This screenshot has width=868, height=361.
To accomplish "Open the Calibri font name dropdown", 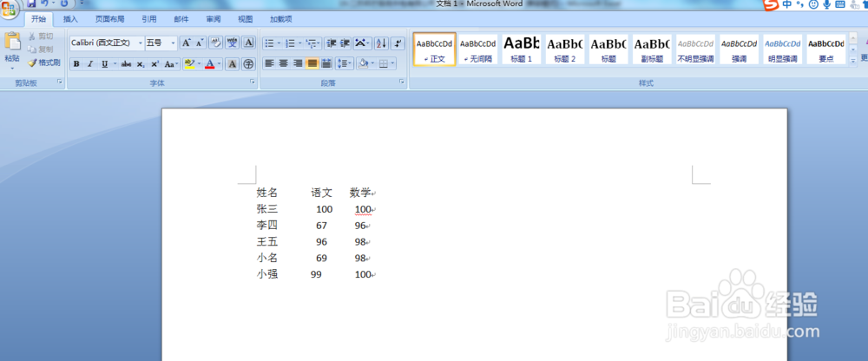I will click(x=141, y=43).
